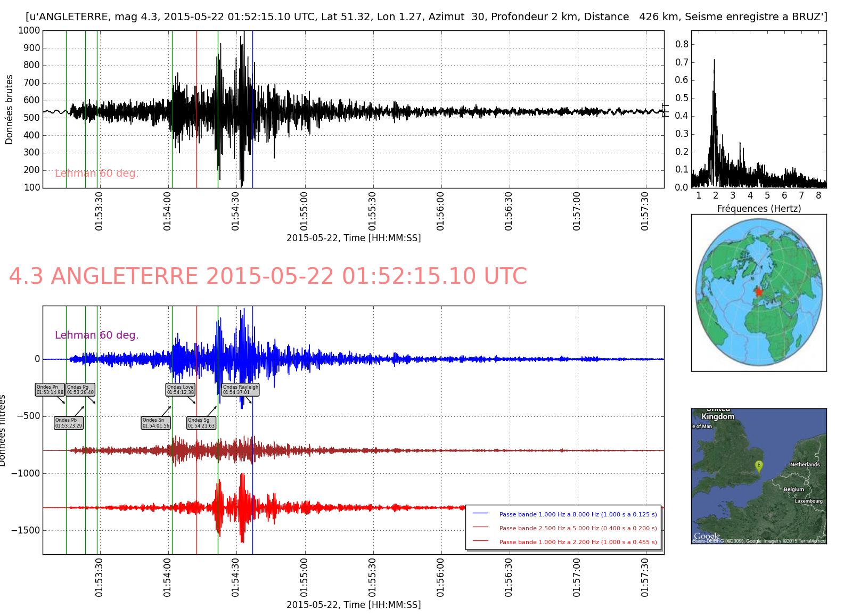The image size is (852, 616).
Task: Click legend text Passe bande 1.000 Hz a 8.000 Hz
Action: 578,514
